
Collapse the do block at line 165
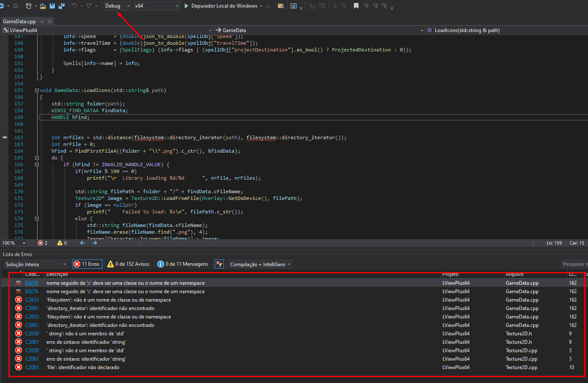[37, 158]
